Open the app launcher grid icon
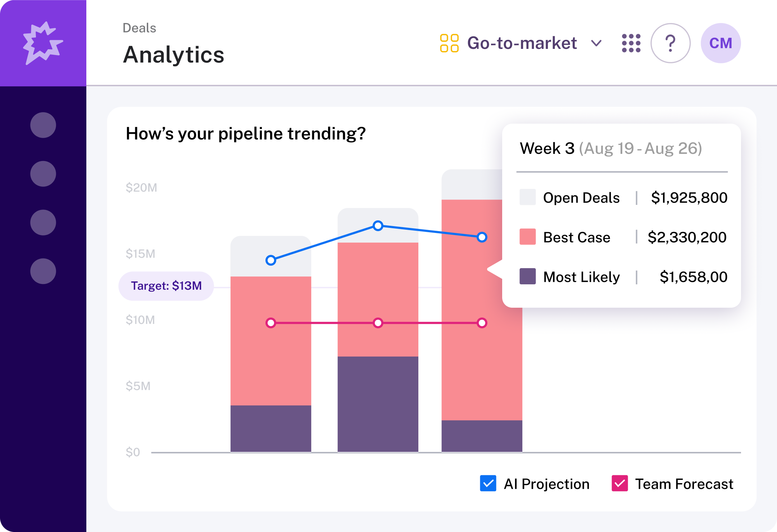 [x=631, y=43]
